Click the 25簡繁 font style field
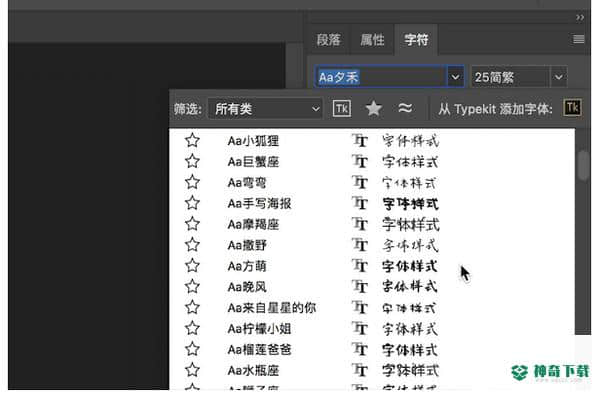The height and width of the screenshot is (394, 600). [x=510, y=77]
